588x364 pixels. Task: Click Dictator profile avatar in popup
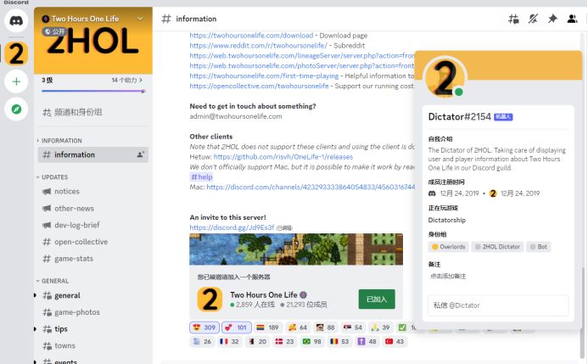click(x=445, y=78)
